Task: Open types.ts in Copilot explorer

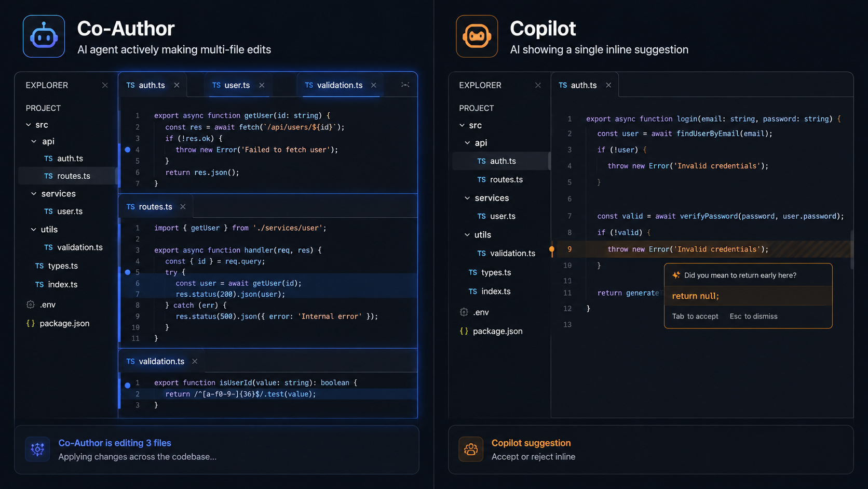Action: click(x=490, y=272)
